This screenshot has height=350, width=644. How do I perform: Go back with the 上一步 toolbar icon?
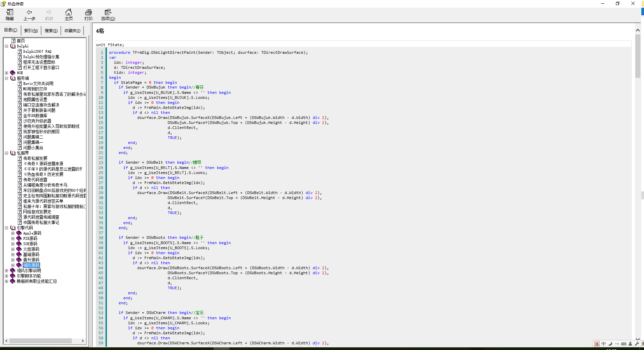coord(29,15)
